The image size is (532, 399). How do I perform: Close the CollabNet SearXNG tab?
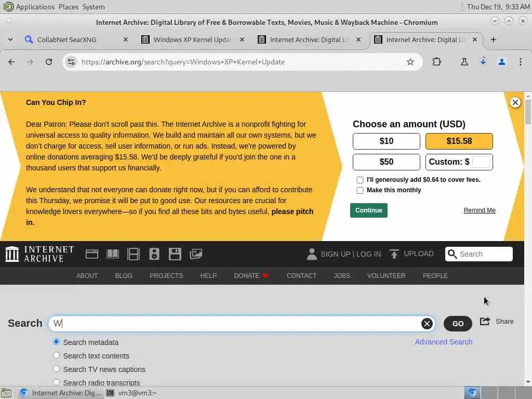tap(126, 39)
